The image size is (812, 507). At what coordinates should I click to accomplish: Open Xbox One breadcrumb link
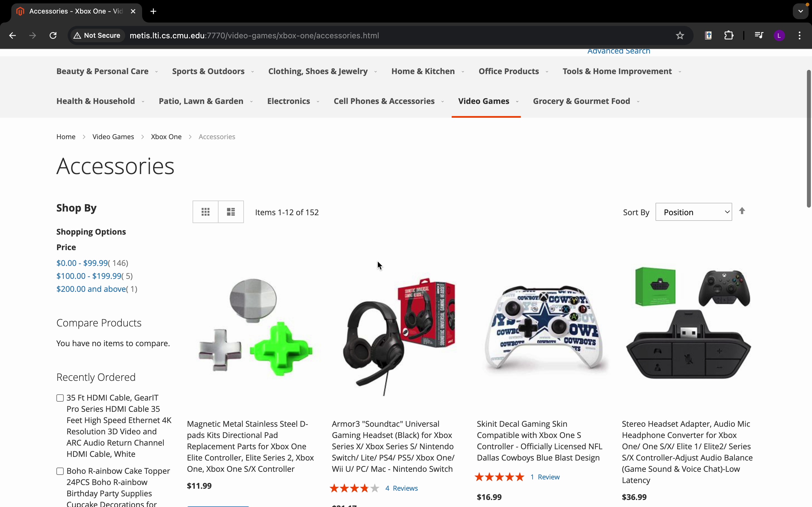coord(166,137)
